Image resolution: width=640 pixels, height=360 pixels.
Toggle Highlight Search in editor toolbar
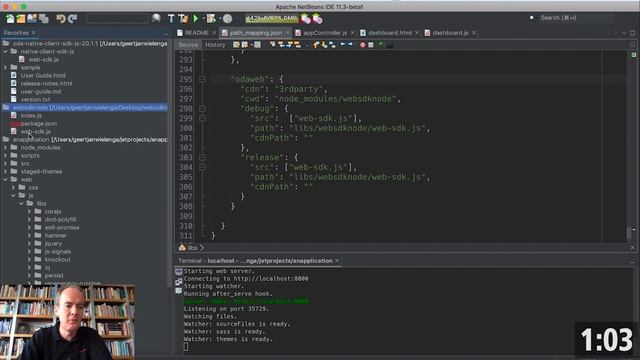[x=297, y=44]
